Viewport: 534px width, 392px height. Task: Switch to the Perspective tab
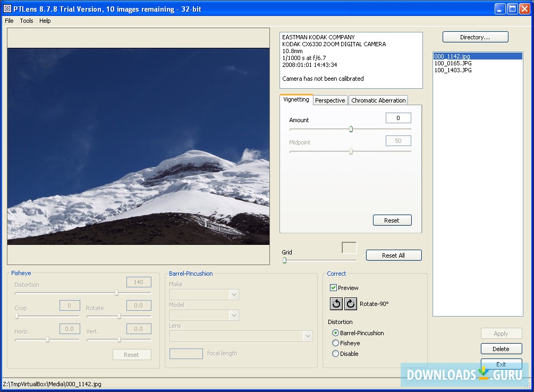330,100
